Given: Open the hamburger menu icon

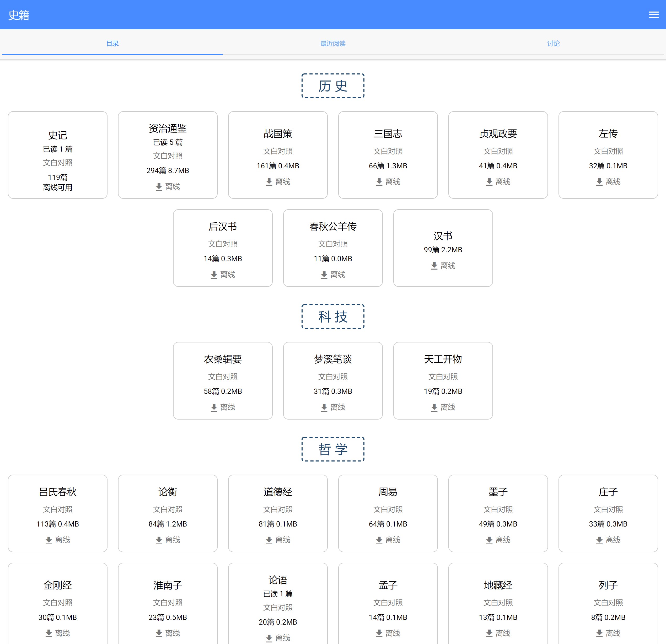Looking at the screenshot, I should 653,15.
